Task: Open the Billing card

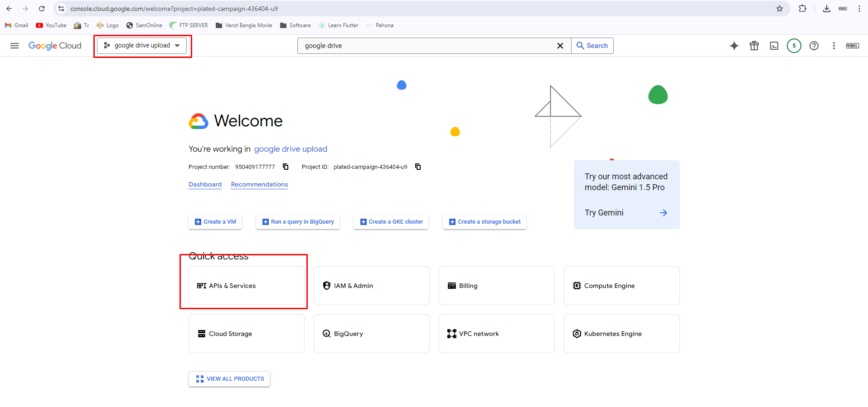Action: pos(497,286)
